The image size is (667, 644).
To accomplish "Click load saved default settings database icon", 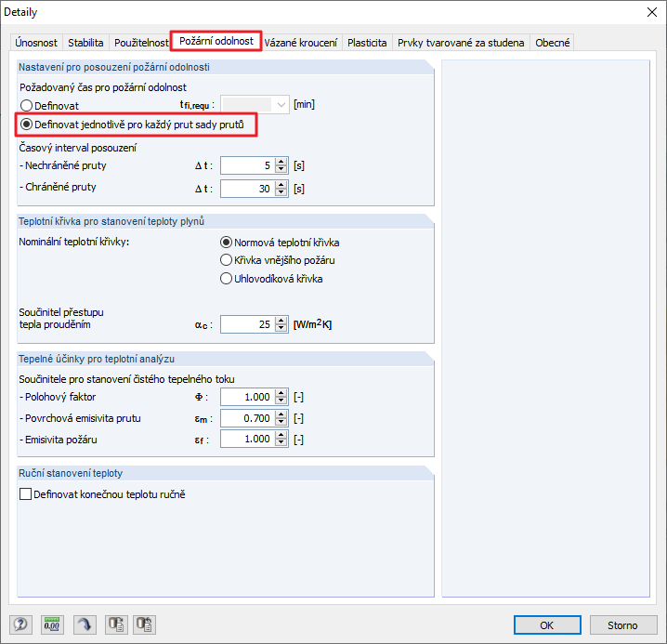I will [145, 624].
